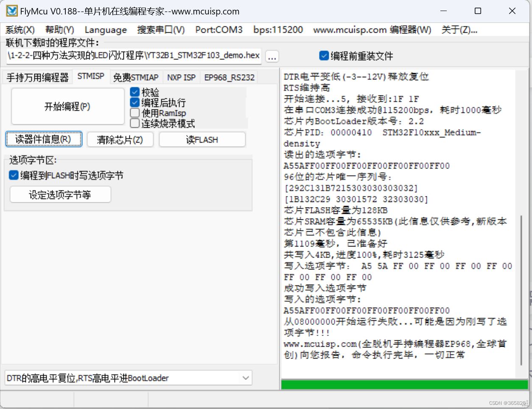Click log line 芯片内BootLoader版本号: 2.2

[x=354, y=121]
